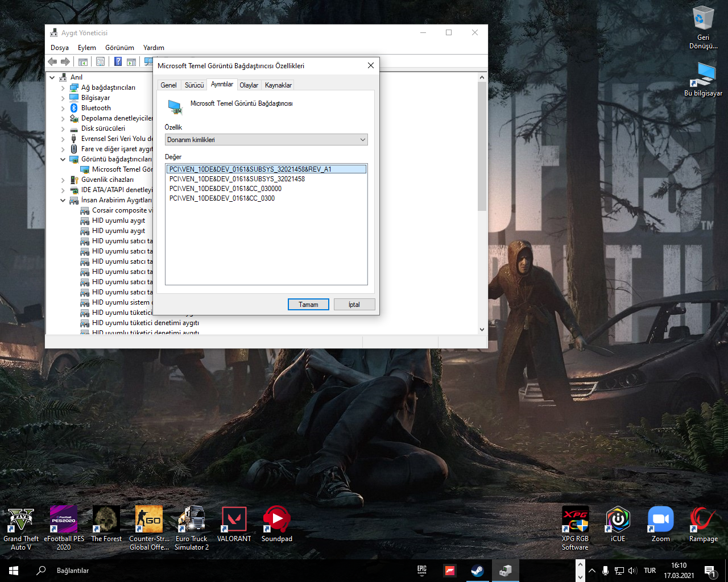Viewport: 728px width, 582px height.
Task: Open the Görünüm menu
Action: tap(119, 48)
